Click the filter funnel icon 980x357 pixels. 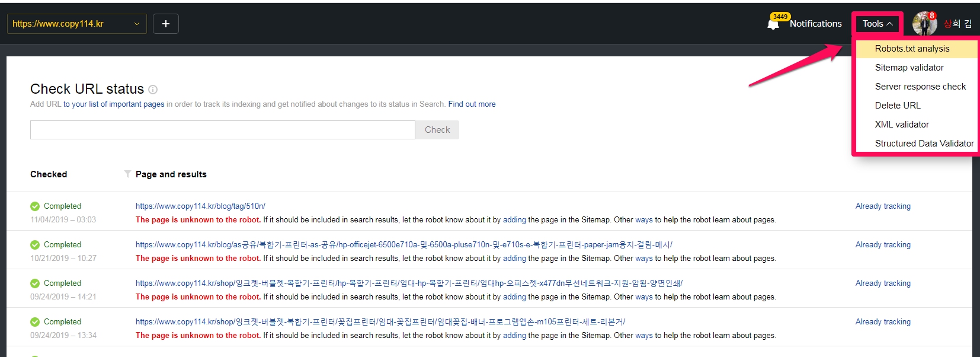pyautogui.click(x=127, y=174)
